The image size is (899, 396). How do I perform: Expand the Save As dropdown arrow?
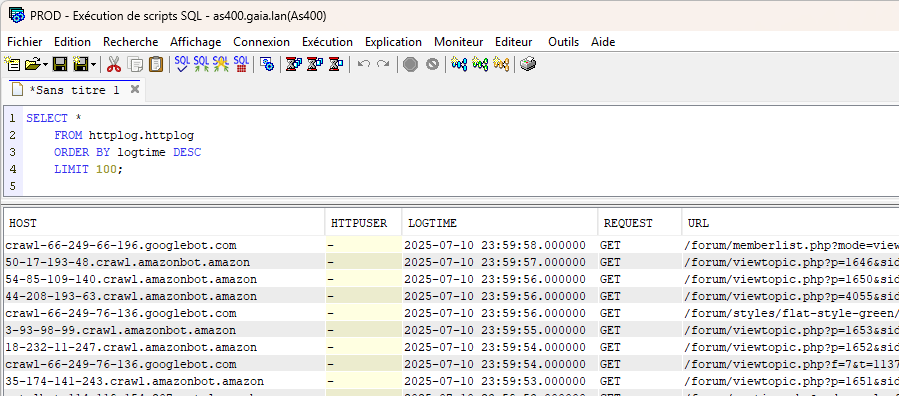(x=93, y=64)
